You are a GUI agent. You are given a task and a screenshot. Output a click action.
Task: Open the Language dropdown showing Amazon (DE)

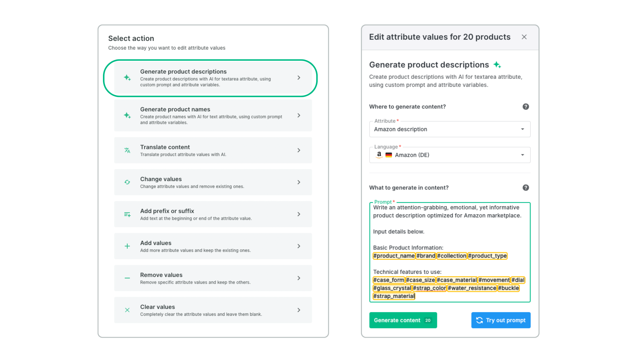(x=449, y=155)
